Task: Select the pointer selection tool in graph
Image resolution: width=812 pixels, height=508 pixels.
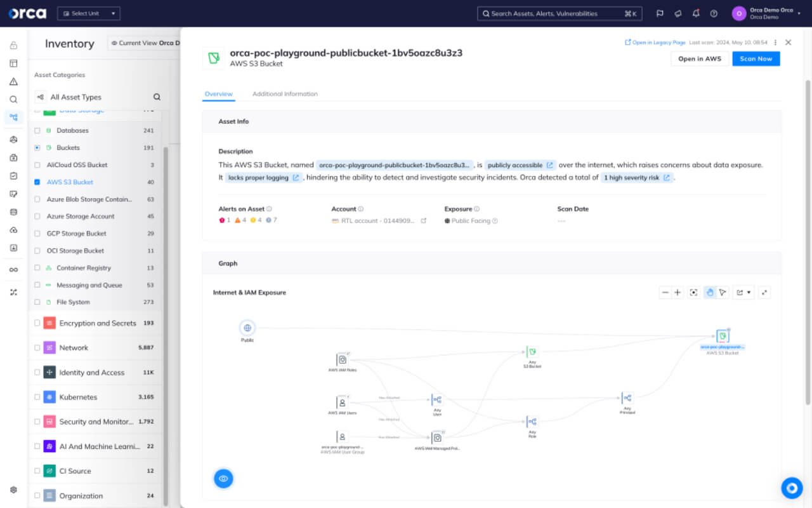Action: (x=722, y=293)
